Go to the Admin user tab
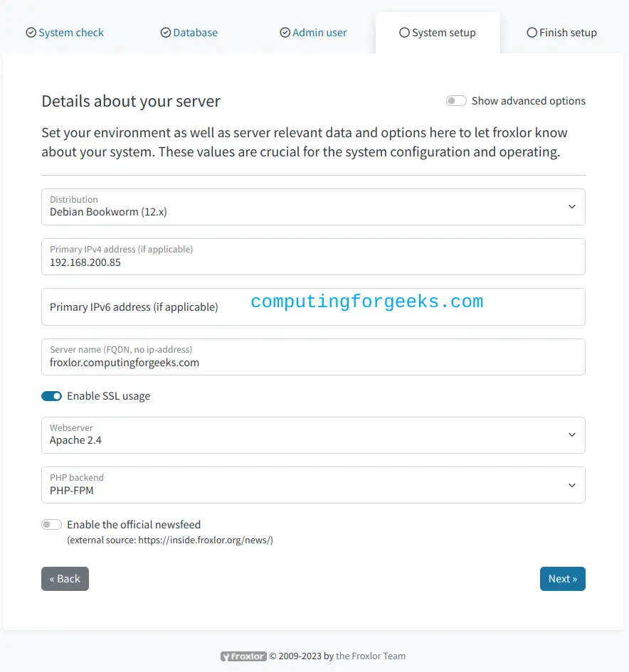Image resolution: width=629 pixels, height=672 pixels. (313, 33)
